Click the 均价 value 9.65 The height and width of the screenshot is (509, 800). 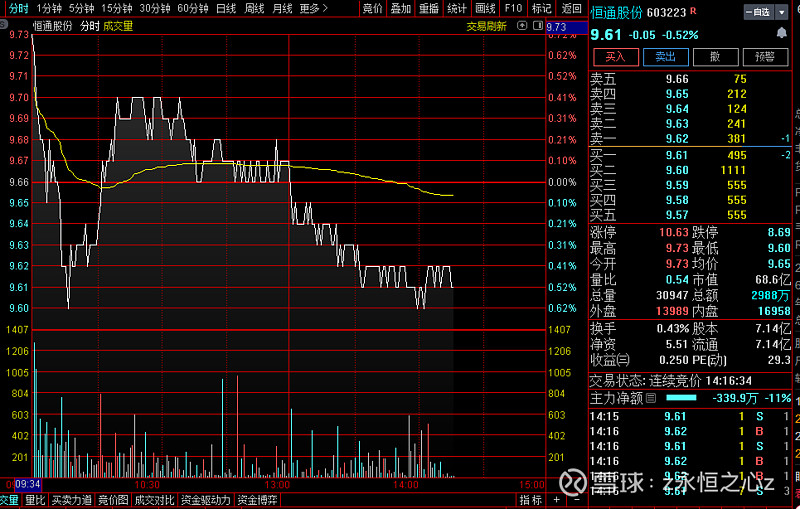(x=779, y=264)
